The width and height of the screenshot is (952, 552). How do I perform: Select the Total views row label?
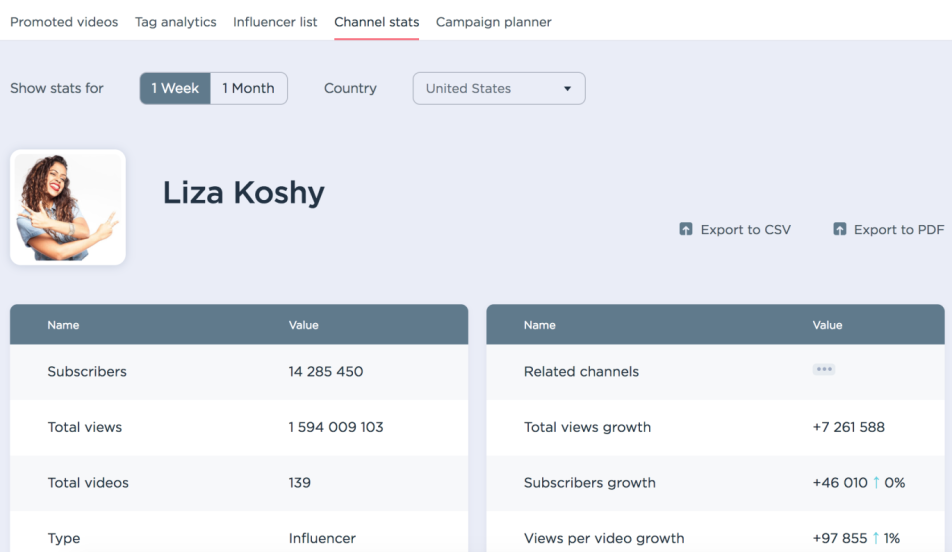pos(84,427)
